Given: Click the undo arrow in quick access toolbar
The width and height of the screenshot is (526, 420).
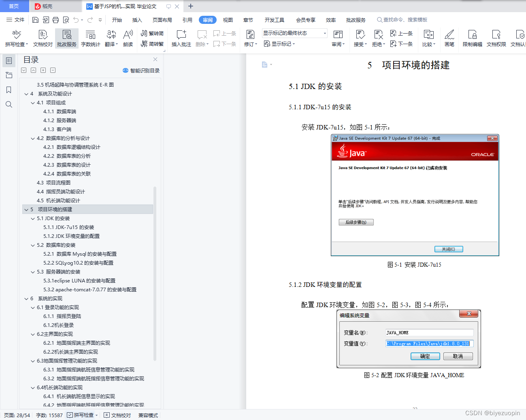Looking at the screenshot, I should pos(76,20).
